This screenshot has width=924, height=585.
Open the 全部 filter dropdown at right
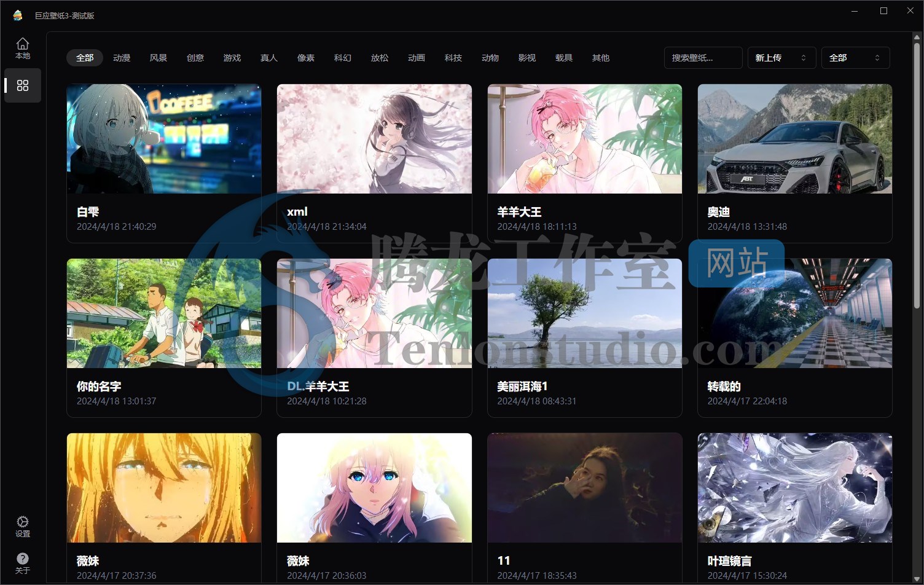coord(856,58)
